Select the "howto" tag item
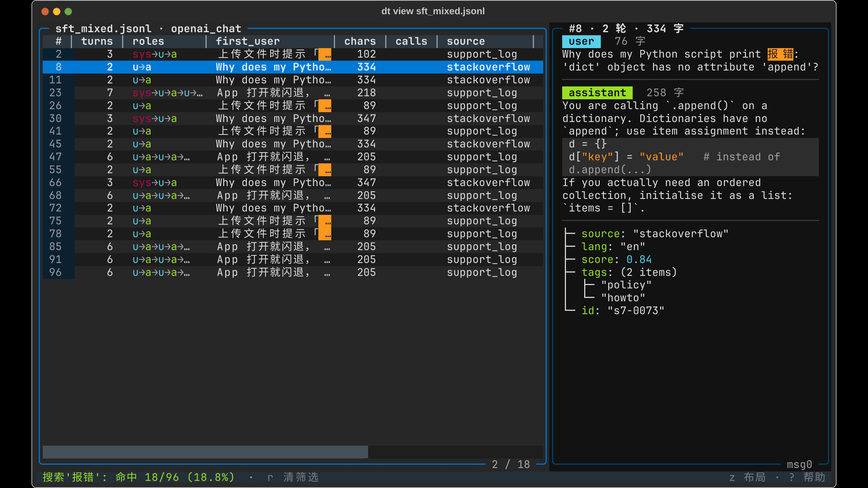Screen dimensions: 868x488 point(623,298)
